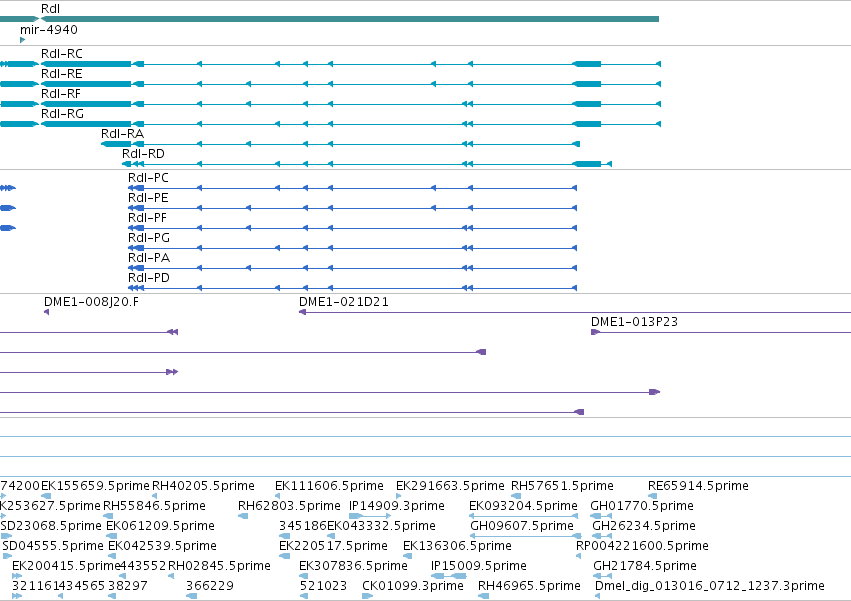Click the Rdl gene name label
This screenshot has width=851, height=601.
(x=50, y=9)
